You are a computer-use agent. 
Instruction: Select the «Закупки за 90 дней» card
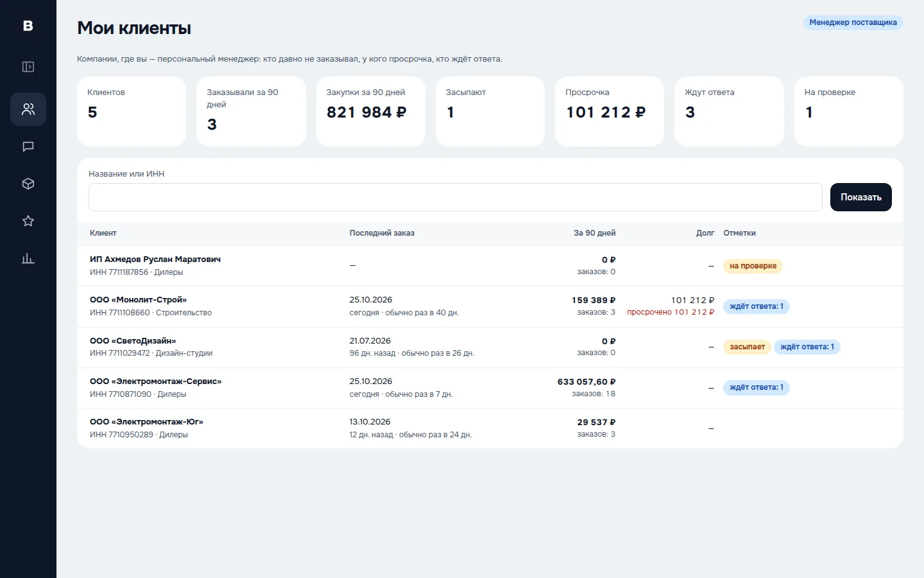[371, 112]
